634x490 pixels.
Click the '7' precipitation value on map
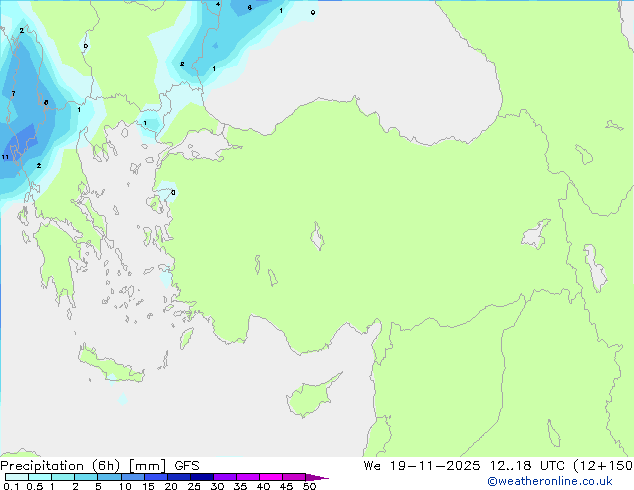[x=13, y=94]
